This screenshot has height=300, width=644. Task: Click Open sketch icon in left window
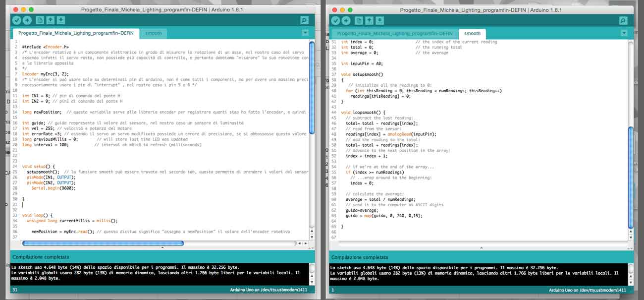tap(50, 20)
